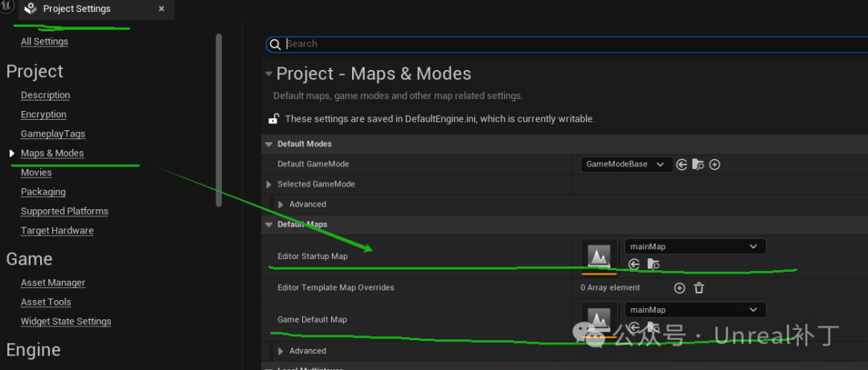Open the GameplayTags settings page

pos(53,134)
